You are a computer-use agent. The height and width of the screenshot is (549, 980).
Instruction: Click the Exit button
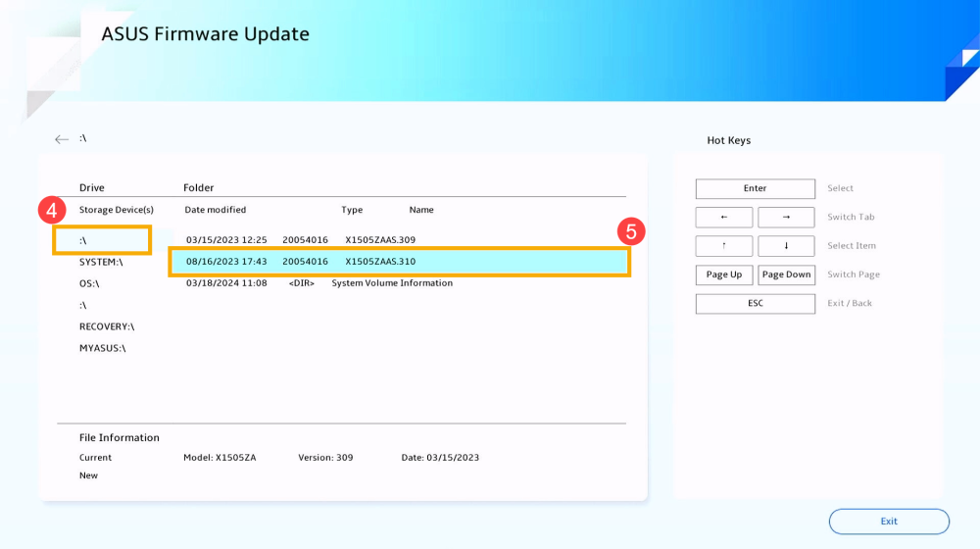pos(889,522)
